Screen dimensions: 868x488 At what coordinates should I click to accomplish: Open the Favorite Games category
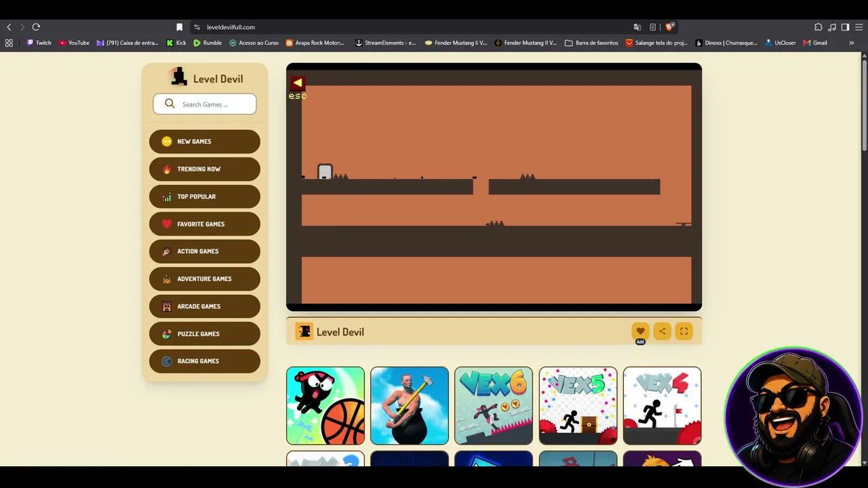205,224
